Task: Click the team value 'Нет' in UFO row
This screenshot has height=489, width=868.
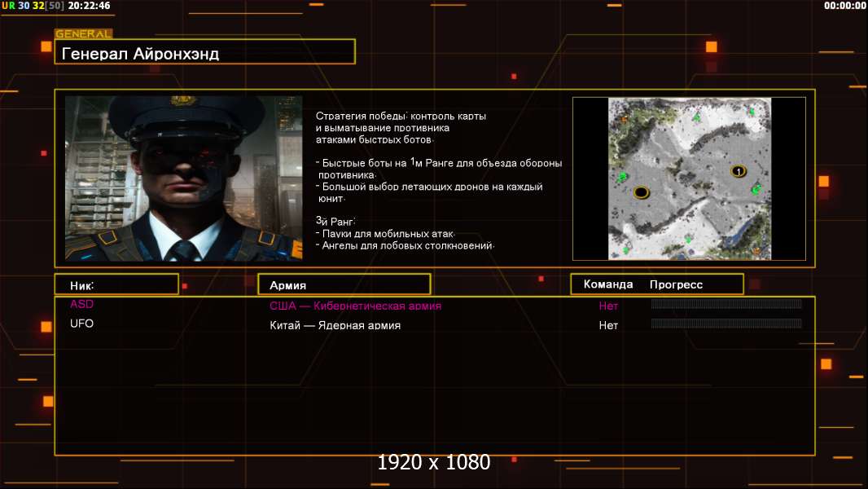Action: coord(608,326)
